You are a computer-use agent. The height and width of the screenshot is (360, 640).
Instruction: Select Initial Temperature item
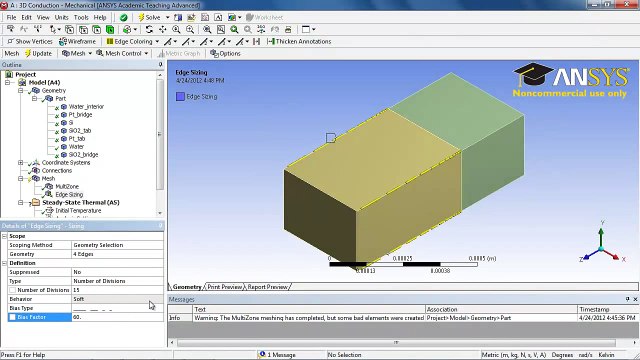tap(78, 211)
